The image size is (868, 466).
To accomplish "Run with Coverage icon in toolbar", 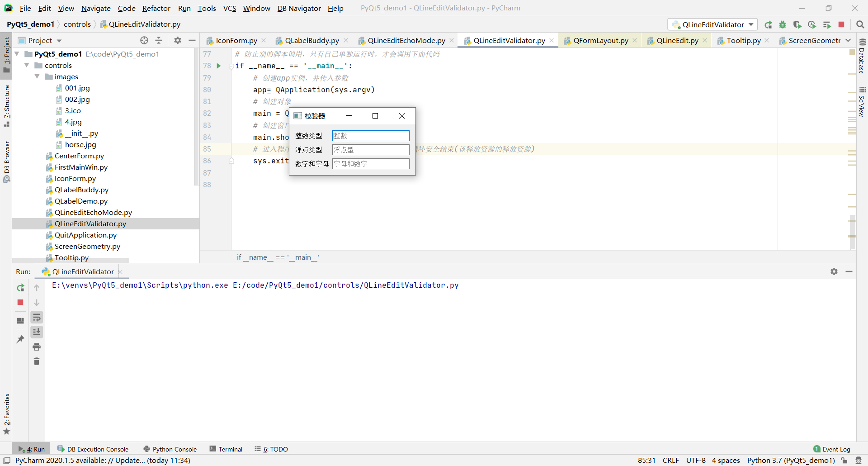I will 797,24.
